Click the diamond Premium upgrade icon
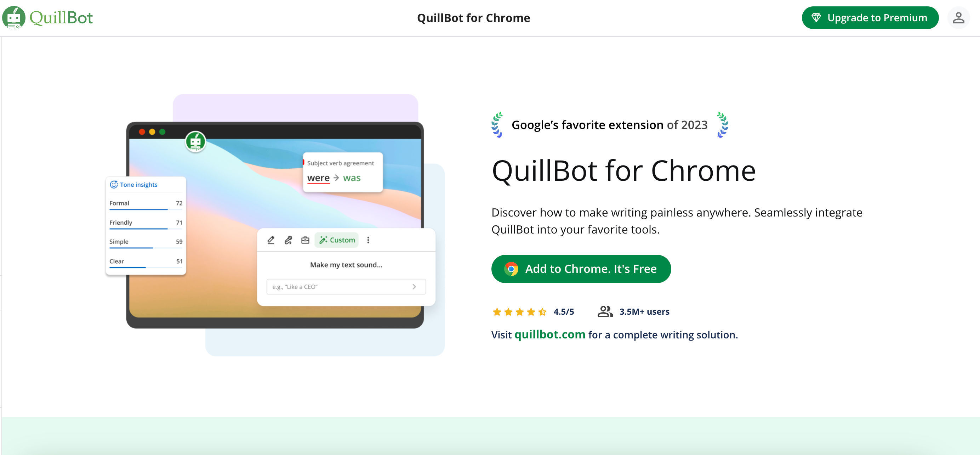 tap(816, 17)
